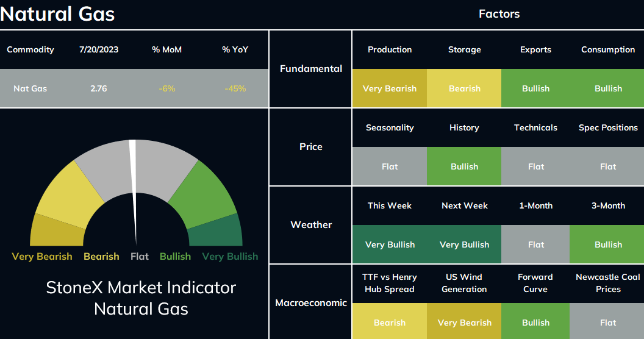The height and width of the screenshot is (339, 644).
Task: Select the Flat Spec Positions cell
Action: (607, 166)
